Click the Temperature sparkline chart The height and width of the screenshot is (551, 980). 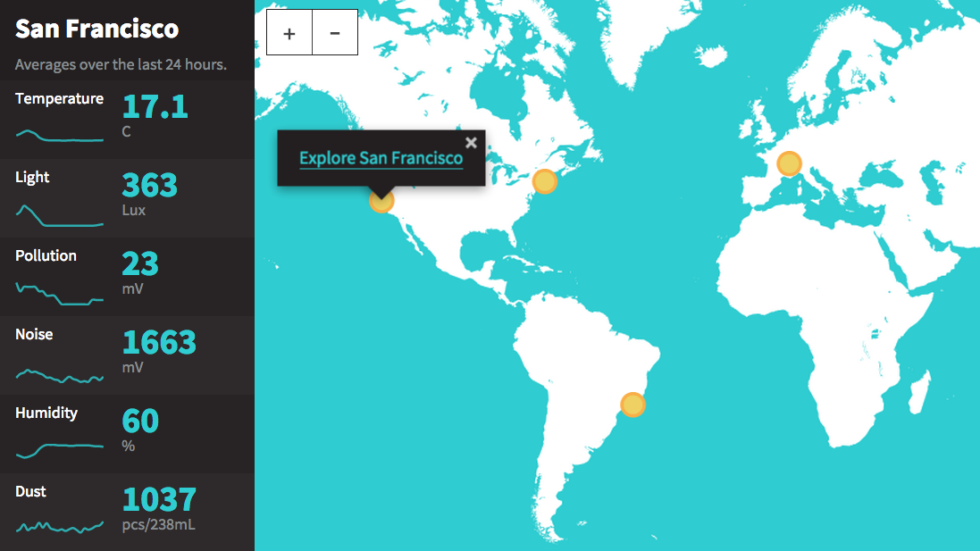[59, 136]
